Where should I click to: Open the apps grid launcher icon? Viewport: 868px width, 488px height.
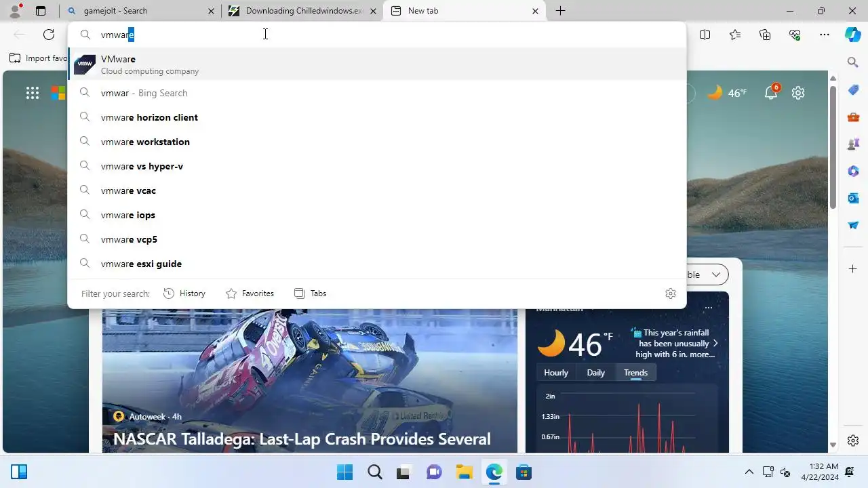33,94
